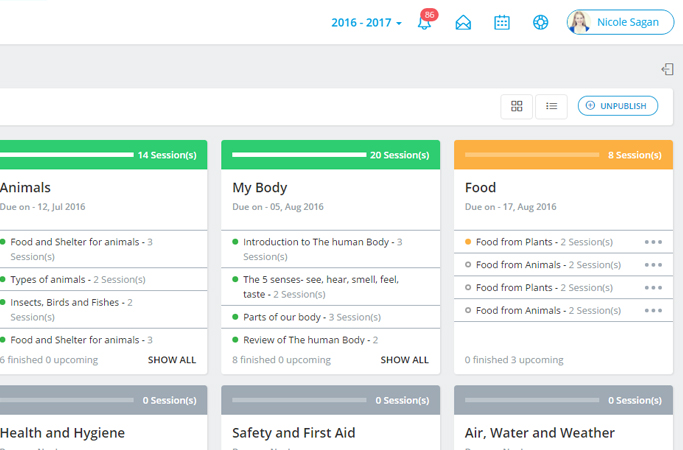Open Introduction to The human Body topic

316,242
